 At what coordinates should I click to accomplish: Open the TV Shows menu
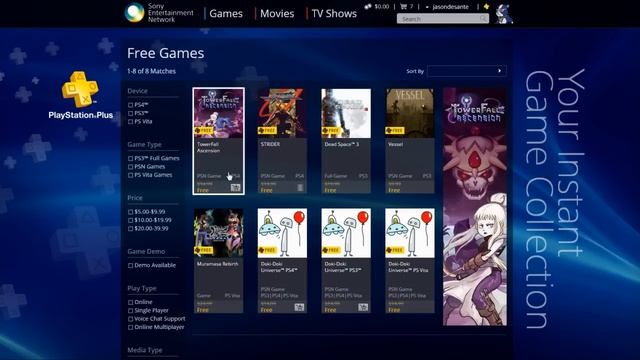click(334, 13)
